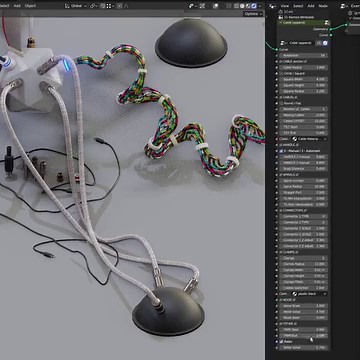Viewport: 360px width, 360px height.
Task: Click the second editor type icon near Exam
Action: [x=345, y=6]
